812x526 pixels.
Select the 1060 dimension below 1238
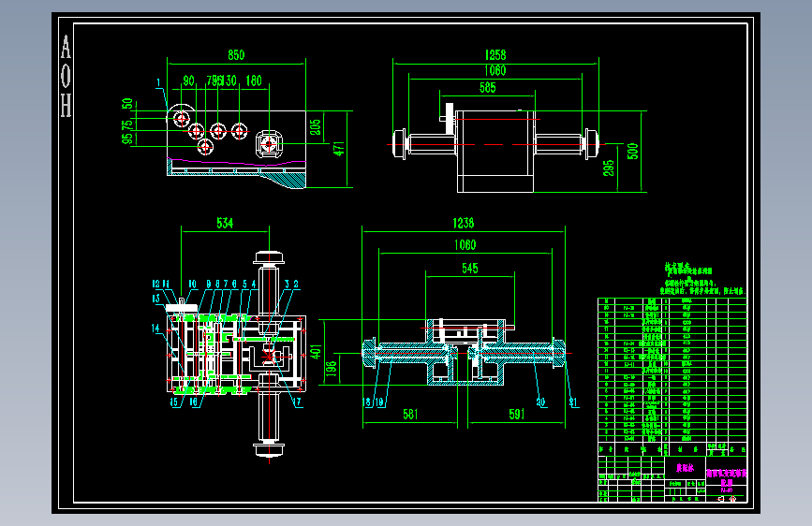(465, 245)
